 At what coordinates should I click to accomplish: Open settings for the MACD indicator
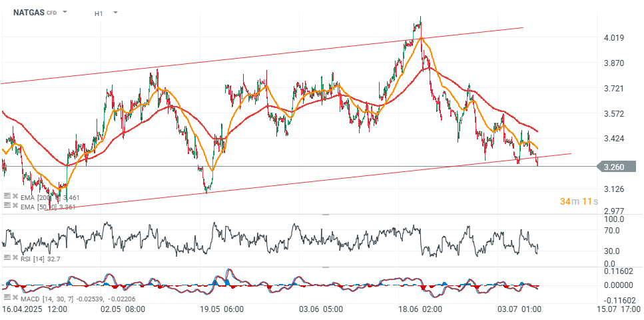(x=7, y=297)
